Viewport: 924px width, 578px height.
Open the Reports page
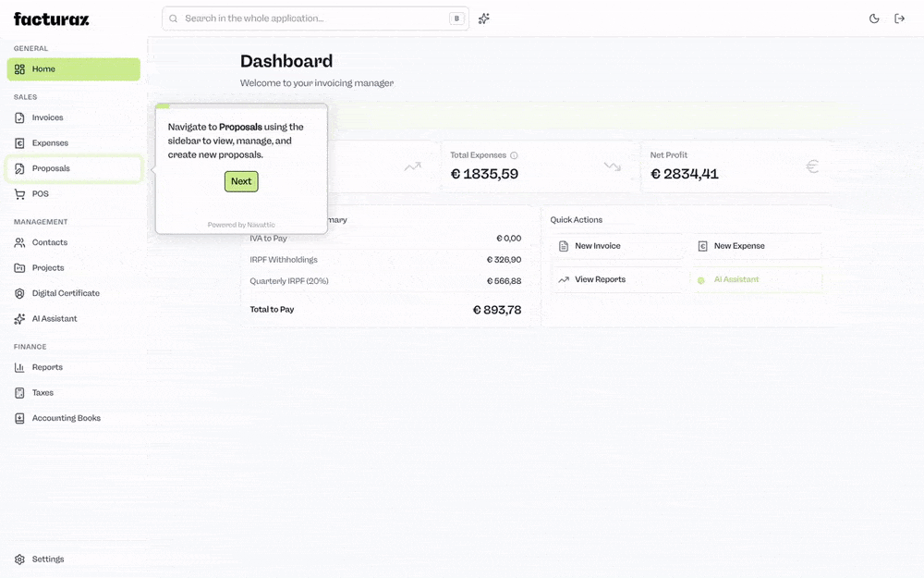click(x=74, y=367)
